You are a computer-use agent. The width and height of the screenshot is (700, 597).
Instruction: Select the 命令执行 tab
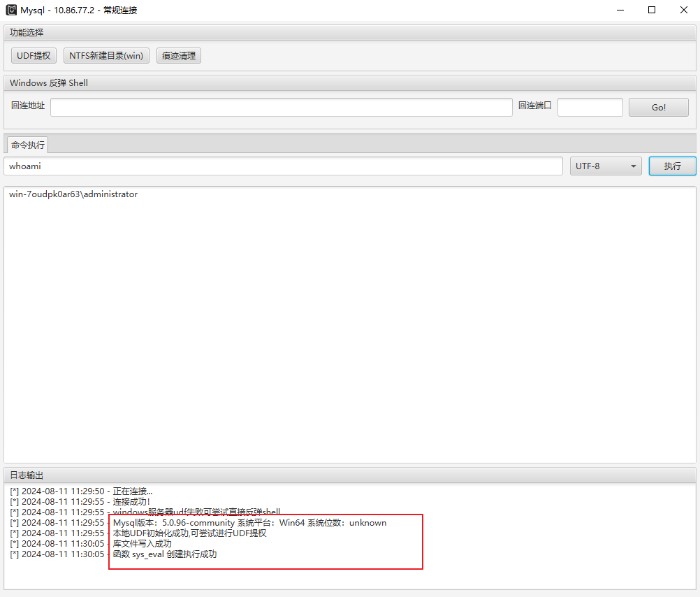28,145
